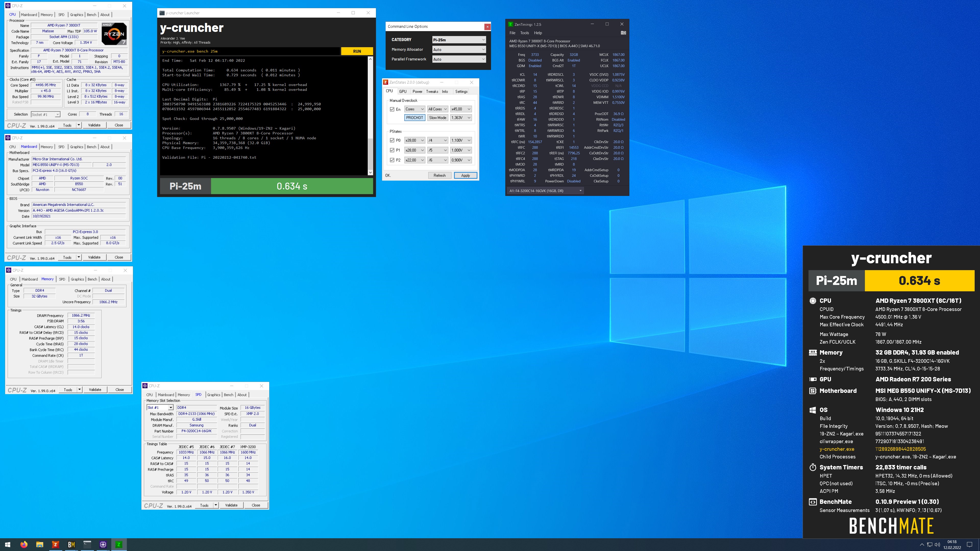Screen dimensions: 980x551
Task: Toggle the P0 PState checkbox
Action: (x=392, y=140)
